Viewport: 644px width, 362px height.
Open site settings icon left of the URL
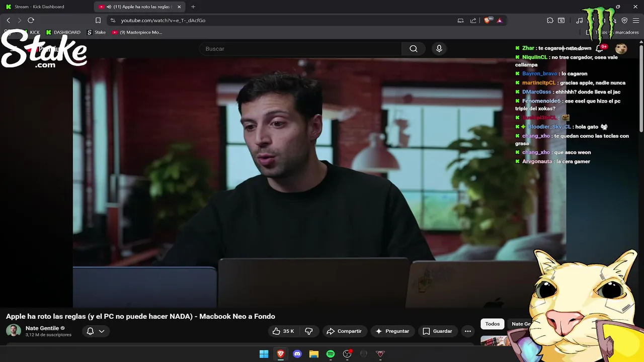click(x=113, y=20)
